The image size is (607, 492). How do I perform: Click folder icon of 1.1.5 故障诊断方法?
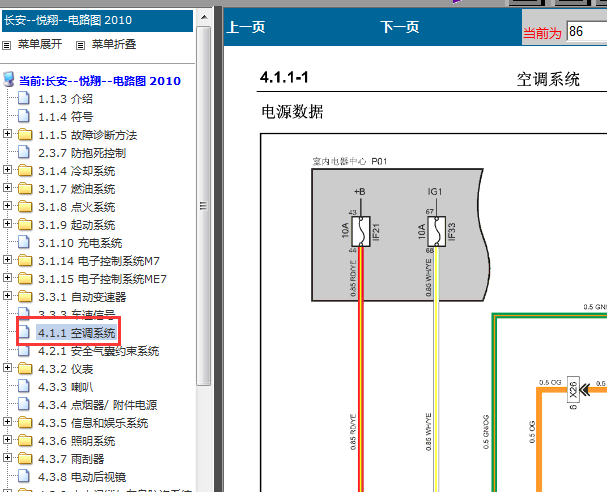[x=25, y=135]
